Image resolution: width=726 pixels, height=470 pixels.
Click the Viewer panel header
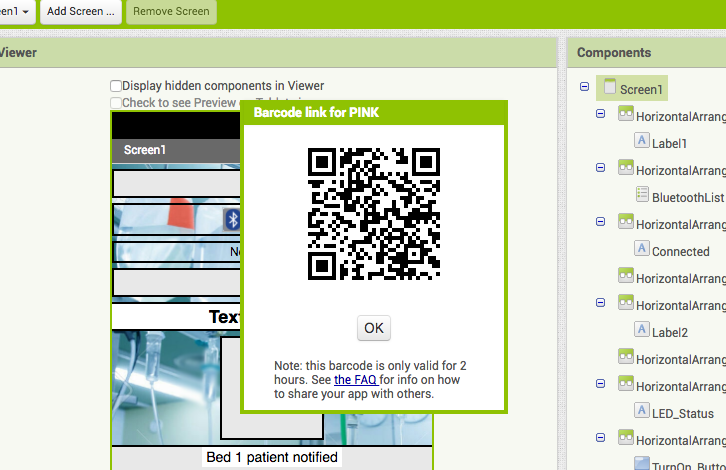point(278,53)
